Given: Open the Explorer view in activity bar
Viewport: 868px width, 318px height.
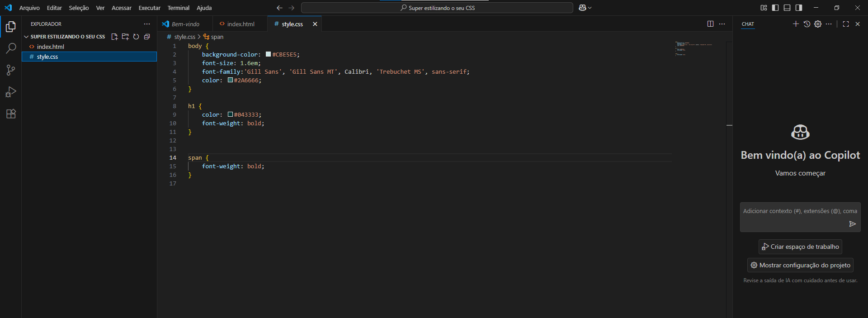Looking at the screenshot, I should tap(11, 27).
